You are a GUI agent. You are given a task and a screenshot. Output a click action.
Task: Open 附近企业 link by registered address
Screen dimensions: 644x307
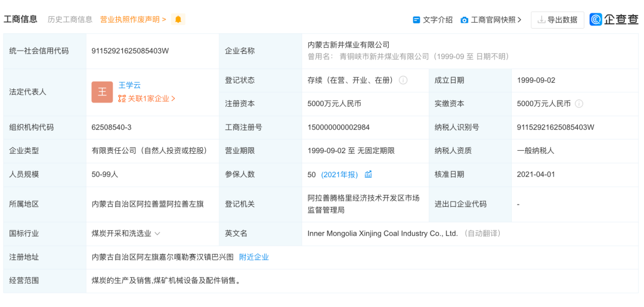[x=254, y=258]
